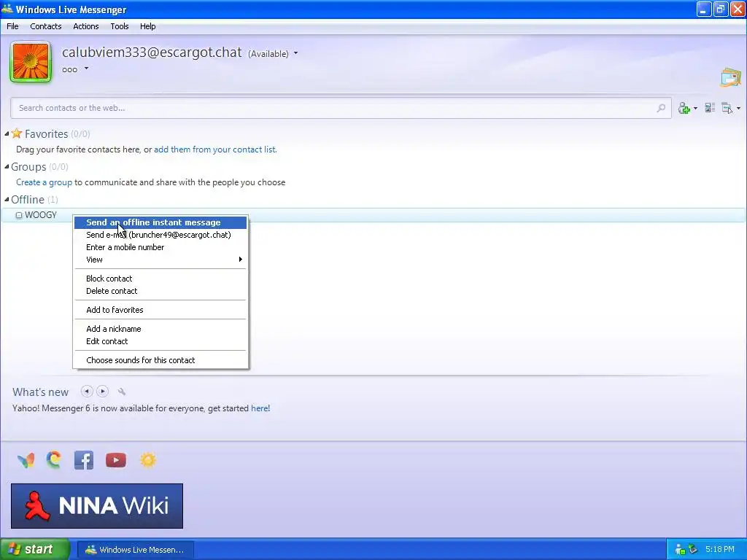This screenshot has height=560, width=747.
Task: Click the ooo personal message
Action: [x=69, y=69]
